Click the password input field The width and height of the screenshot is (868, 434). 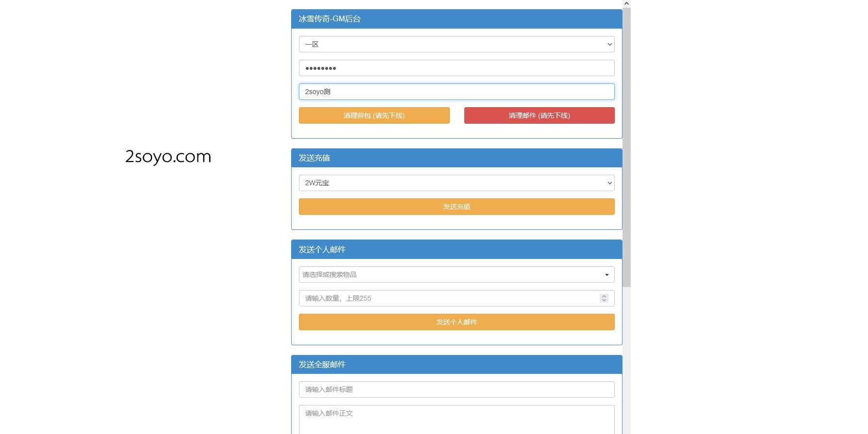click(457, 68)
